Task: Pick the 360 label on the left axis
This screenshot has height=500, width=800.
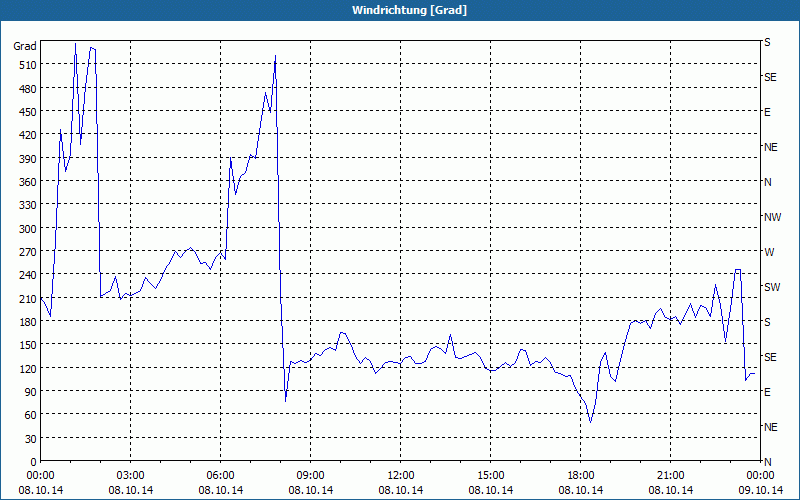Action: coord(28,182)
